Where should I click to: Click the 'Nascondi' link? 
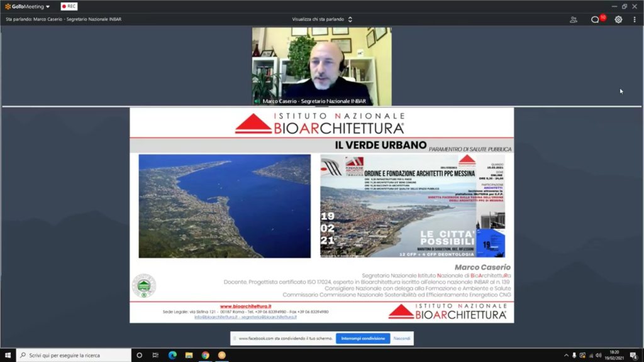click(402, 338)
